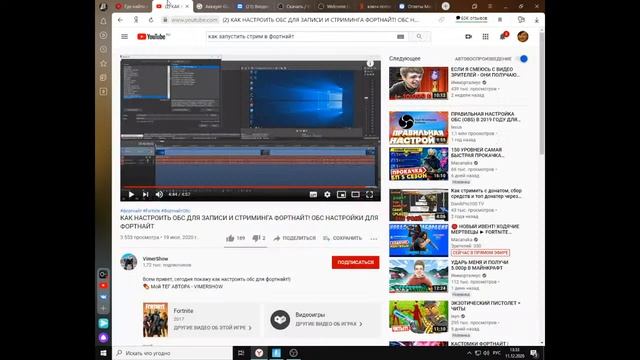The height and width of the screenshot is (360, 640).
Task: Subscribe with the red ПОДПИСАТЬСЯ button
Action: pos(356,262)
